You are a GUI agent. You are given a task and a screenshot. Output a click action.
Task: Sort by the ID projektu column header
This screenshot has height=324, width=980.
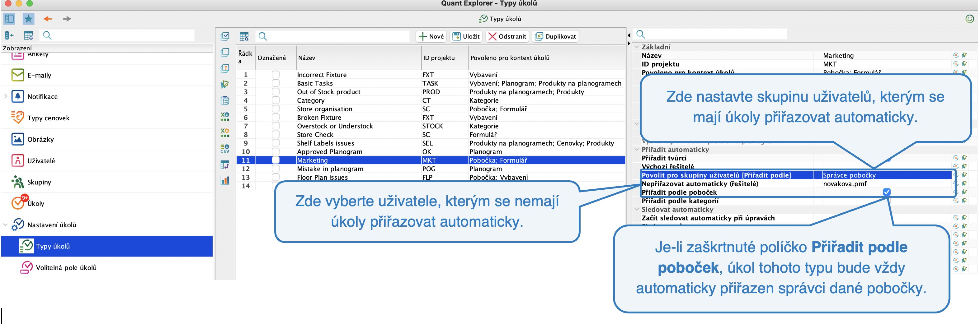[x=445, y=58]
